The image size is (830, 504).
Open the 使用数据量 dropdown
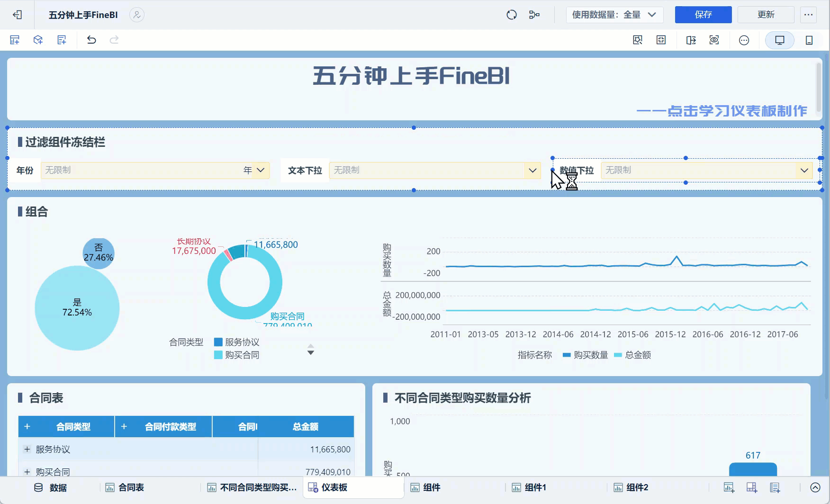tap(614, 15)
